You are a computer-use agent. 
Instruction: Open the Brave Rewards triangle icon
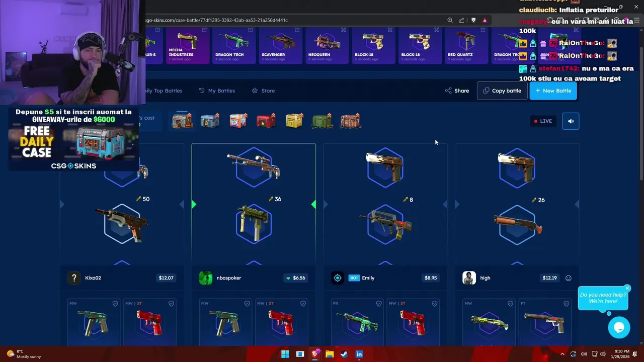485,20
